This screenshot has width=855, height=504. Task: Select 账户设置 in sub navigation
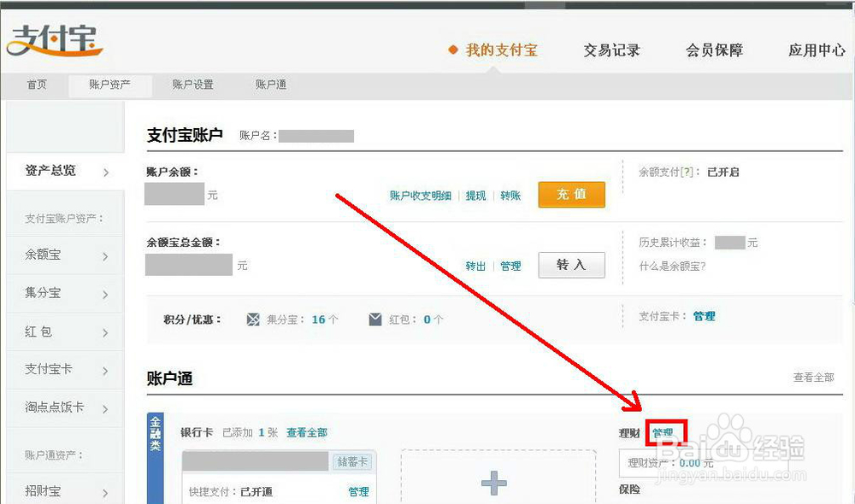(192, 85)
